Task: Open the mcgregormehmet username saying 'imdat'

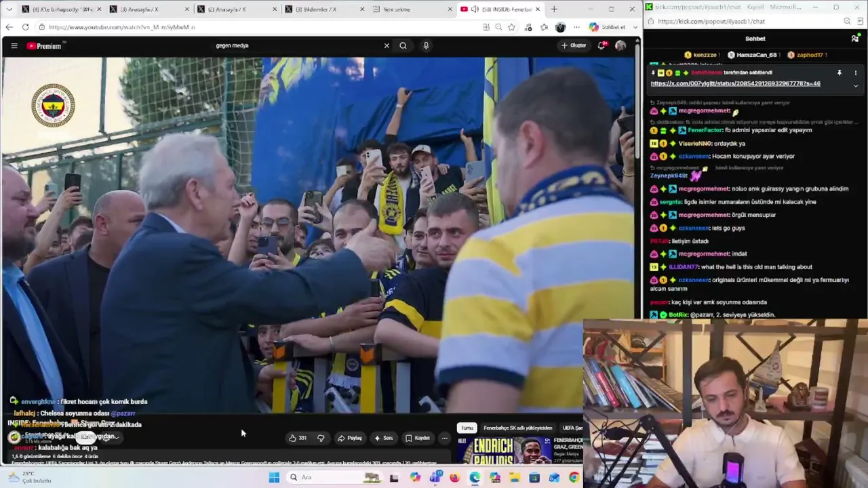Action: [703, 253]
